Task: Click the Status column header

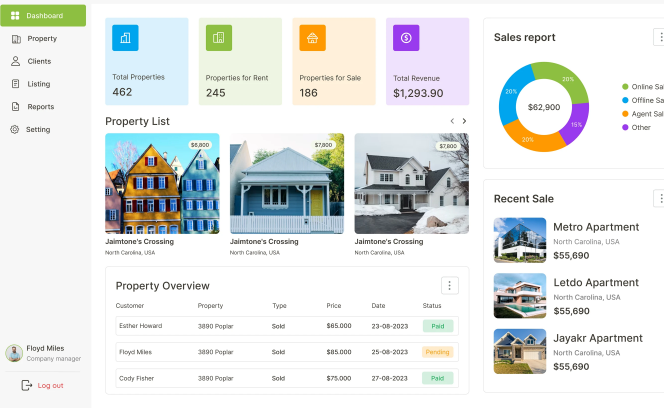Action: [x=432, y=306]
